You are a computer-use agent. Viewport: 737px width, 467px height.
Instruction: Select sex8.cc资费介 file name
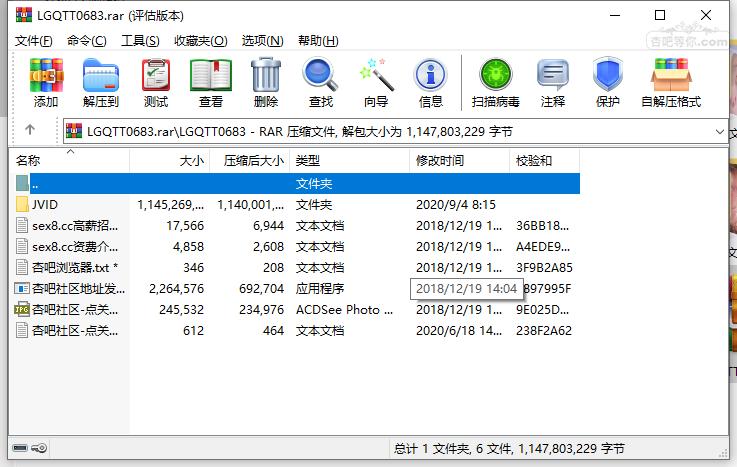pos(75,247)
